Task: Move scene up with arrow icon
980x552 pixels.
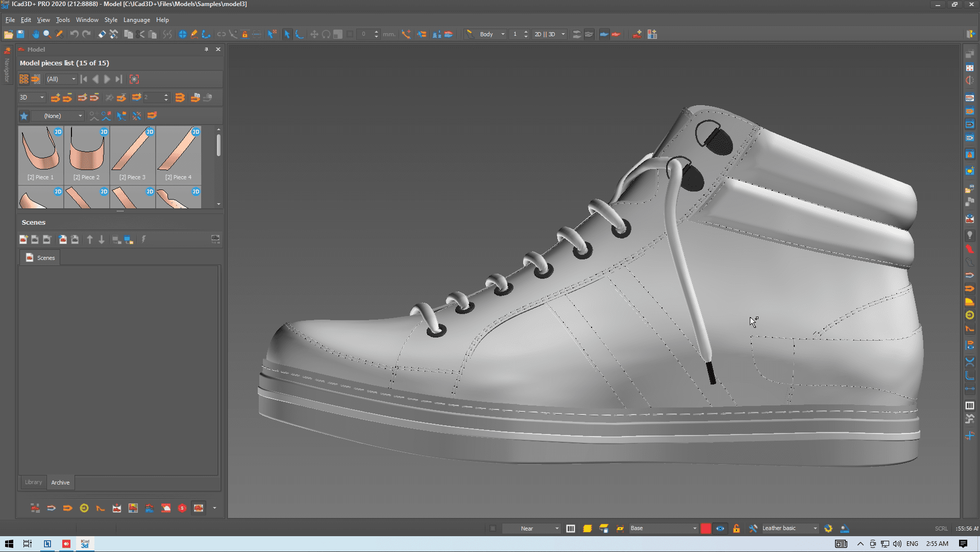Action: click(90, 239)
